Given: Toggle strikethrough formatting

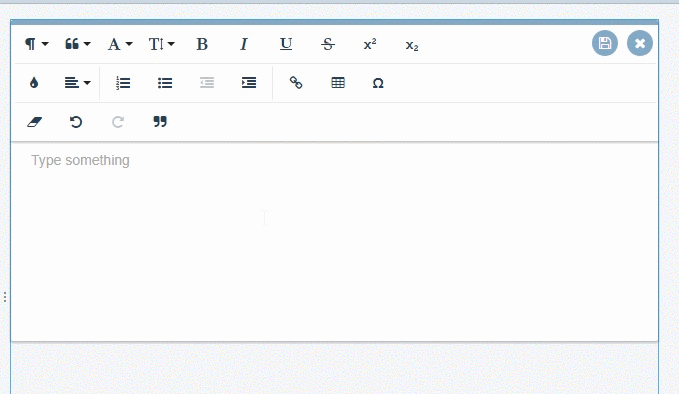Looking at the screenshot, I should tap(328, 44).
